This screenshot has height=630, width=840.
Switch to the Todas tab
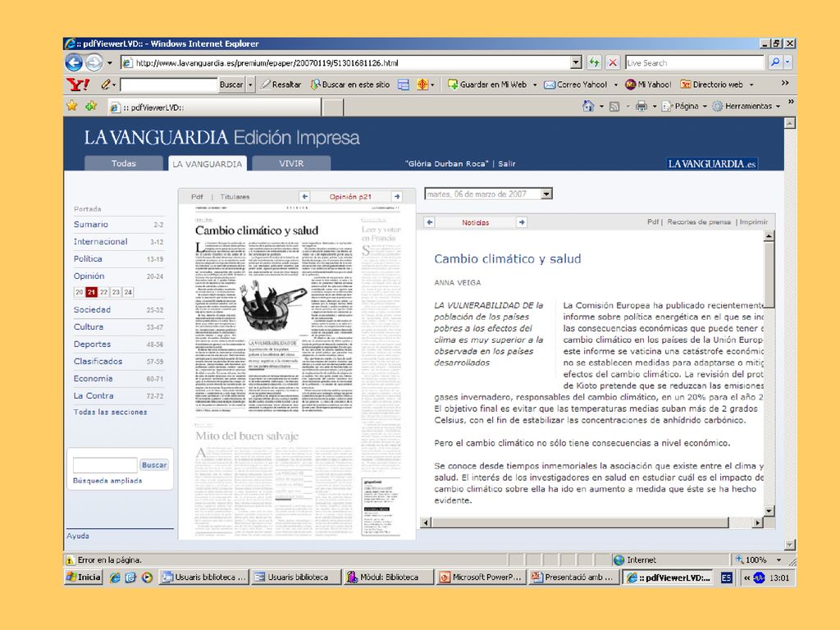point(123,163)
